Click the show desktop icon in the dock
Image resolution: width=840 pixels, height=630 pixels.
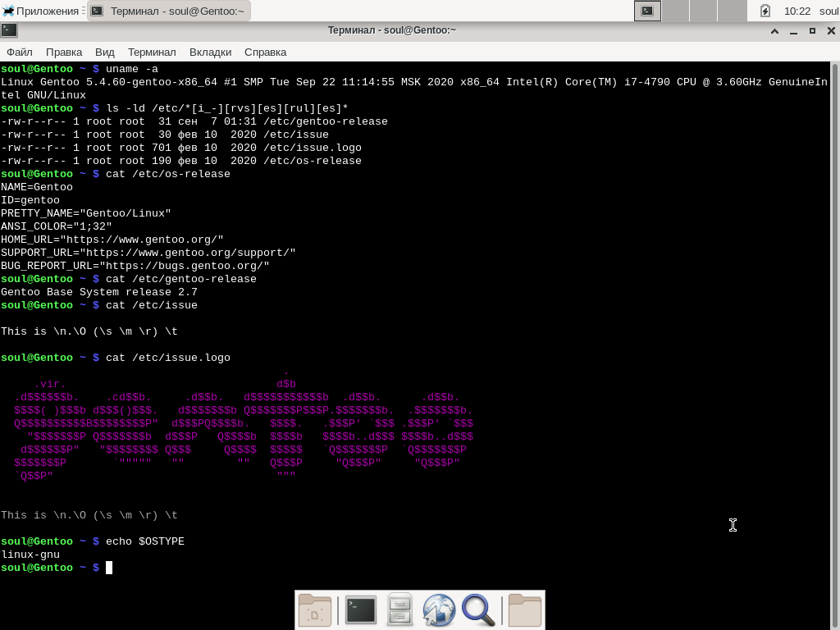(x=315, y=609)
